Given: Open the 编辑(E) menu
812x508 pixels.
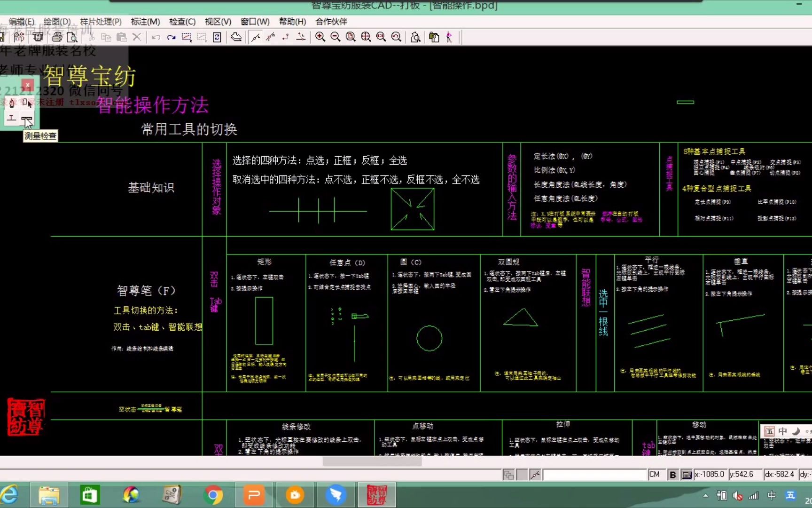Looking at the screenshot, I should [22, 22].
